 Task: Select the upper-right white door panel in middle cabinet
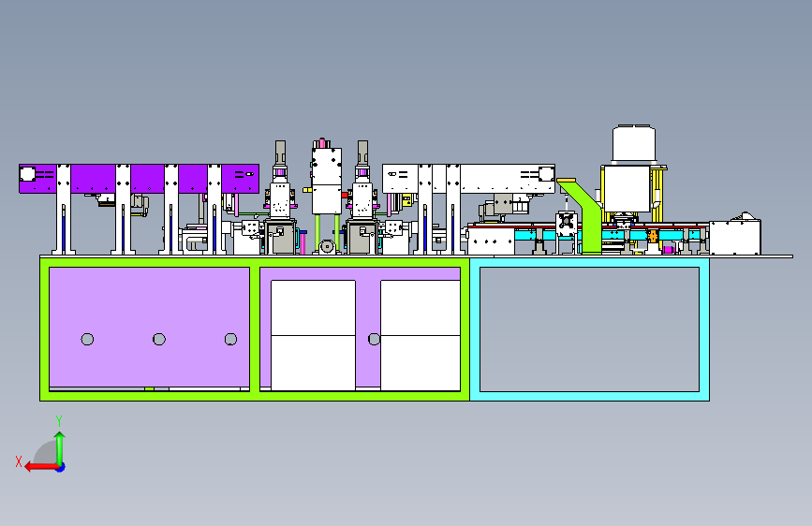click(421, 308)
